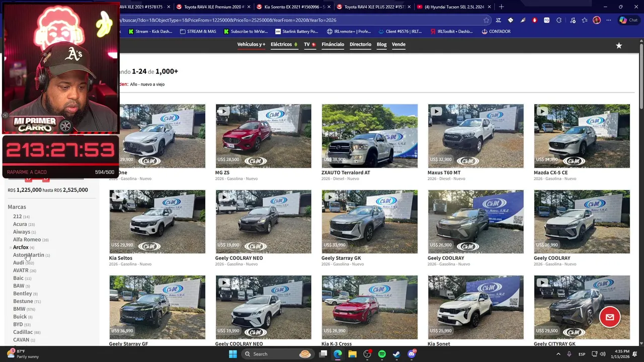
Task: Click Microsoft Edge taskbar icon
Action: pyautogui.click(x=338, y=354)
